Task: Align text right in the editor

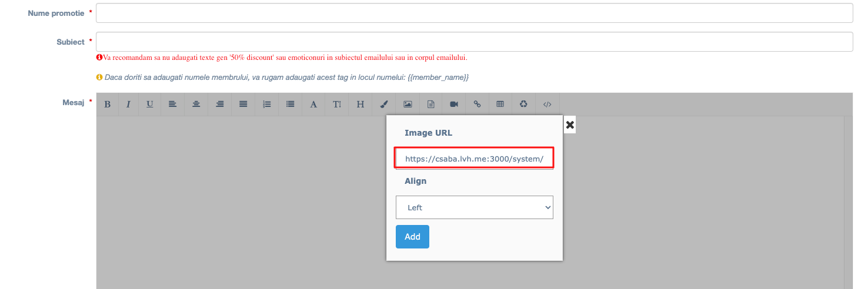Action: 220,104
